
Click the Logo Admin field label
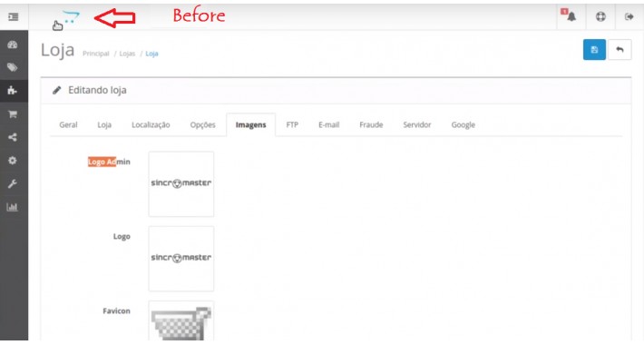[x=109, y=162]
